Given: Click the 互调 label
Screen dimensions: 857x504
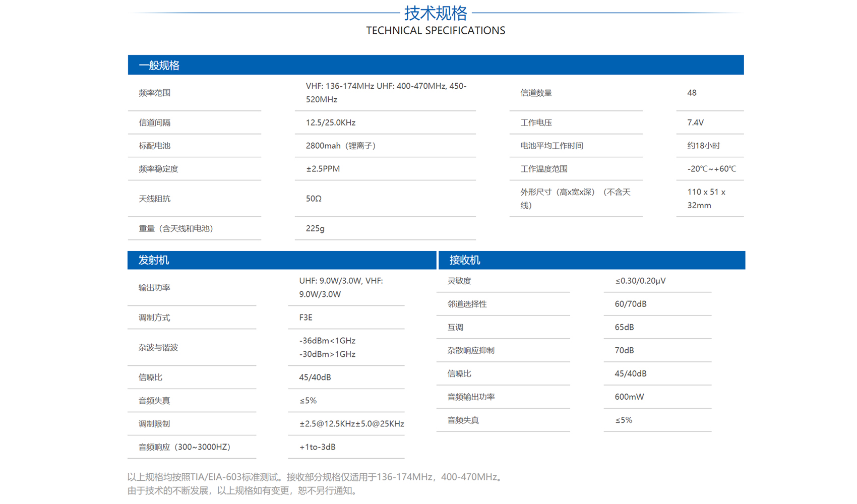Looking at the screenshot, I should pyautogui.click(x=455, y=327).
